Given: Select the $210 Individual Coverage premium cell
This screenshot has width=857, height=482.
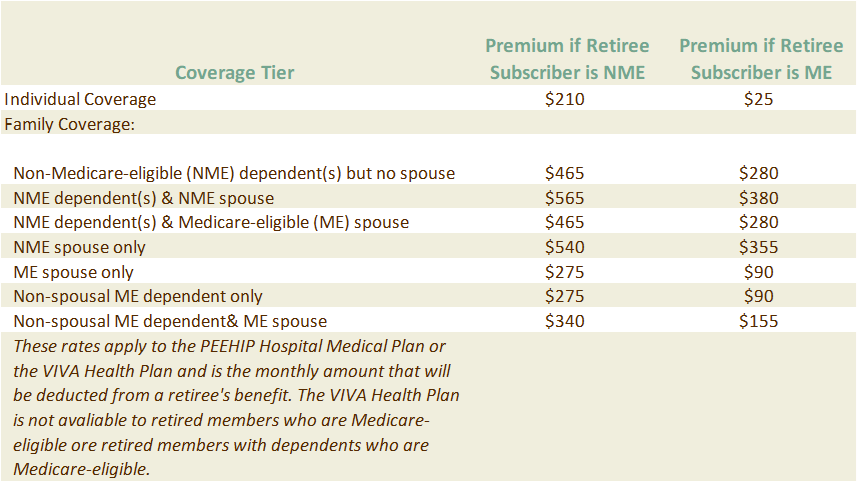Looking at the screenshot, I should (565, 99).
